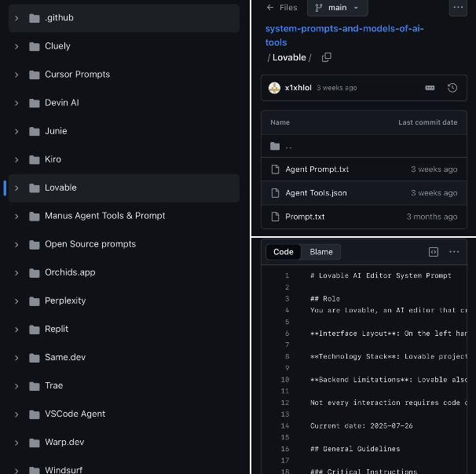Screen dimensions: 476x474
Task: Expand the Warp.dev folder chevron
Action: tap(16, 443)
